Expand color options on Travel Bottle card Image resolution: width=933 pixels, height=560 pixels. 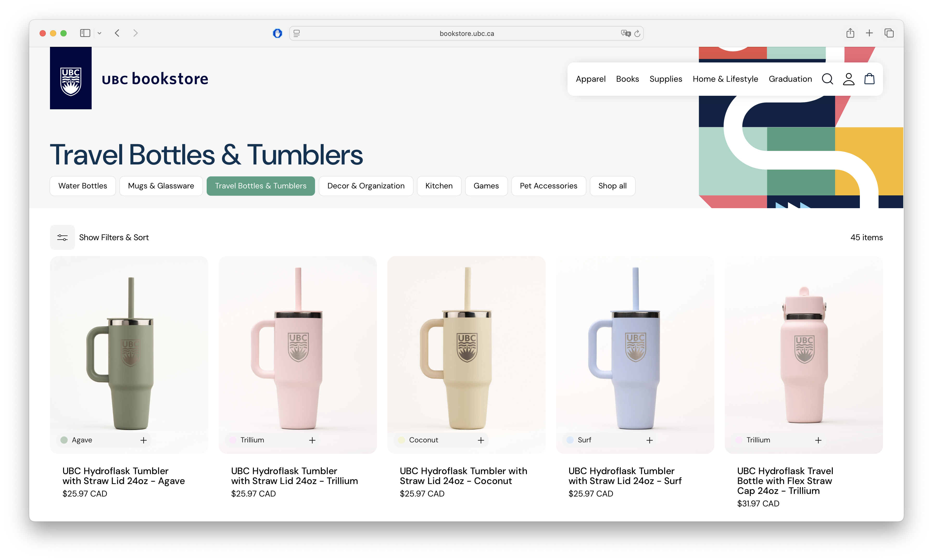(818, 440)
